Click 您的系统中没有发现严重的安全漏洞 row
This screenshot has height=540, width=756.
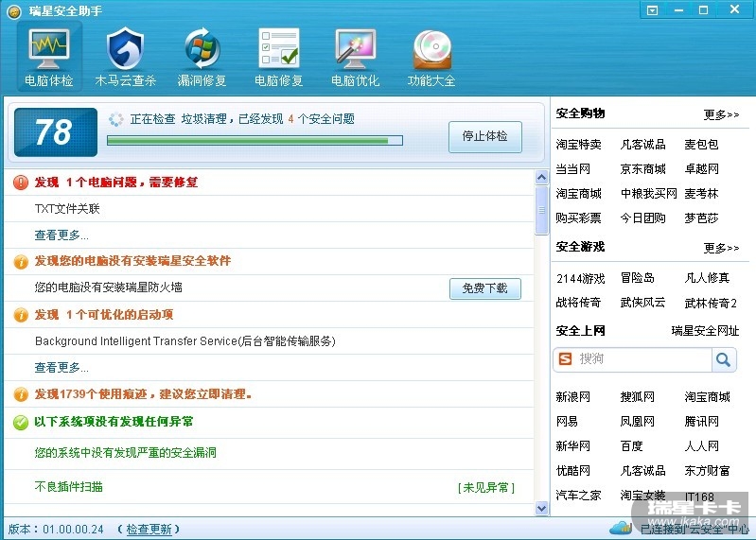coord(269,453)
